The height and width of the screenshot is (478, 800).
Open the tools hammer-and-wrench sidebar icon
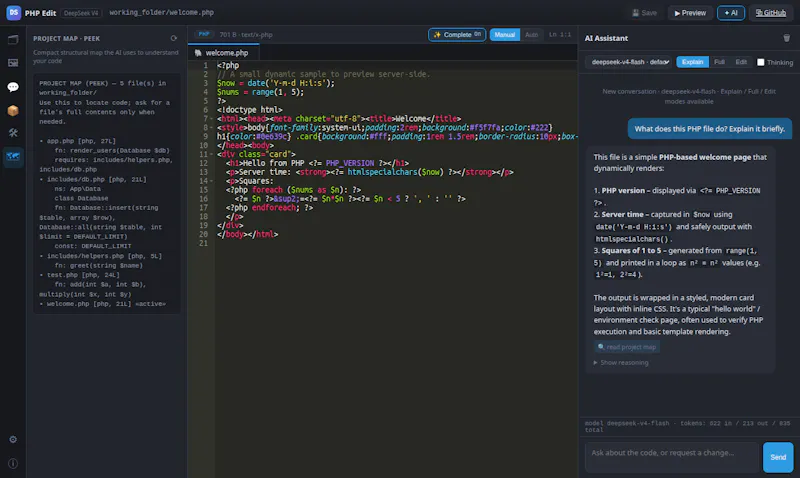point(13,133)
